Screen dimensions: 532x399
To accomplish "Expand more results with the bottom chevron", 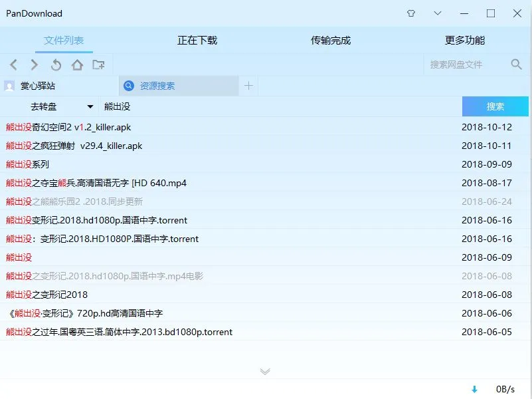I will click(265, 371).
